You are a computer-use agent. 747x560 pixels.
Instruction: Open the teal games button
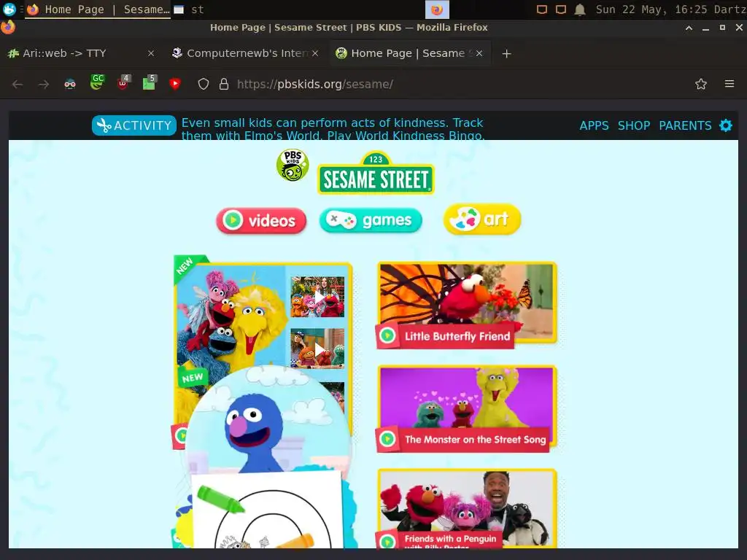[371, 220]
